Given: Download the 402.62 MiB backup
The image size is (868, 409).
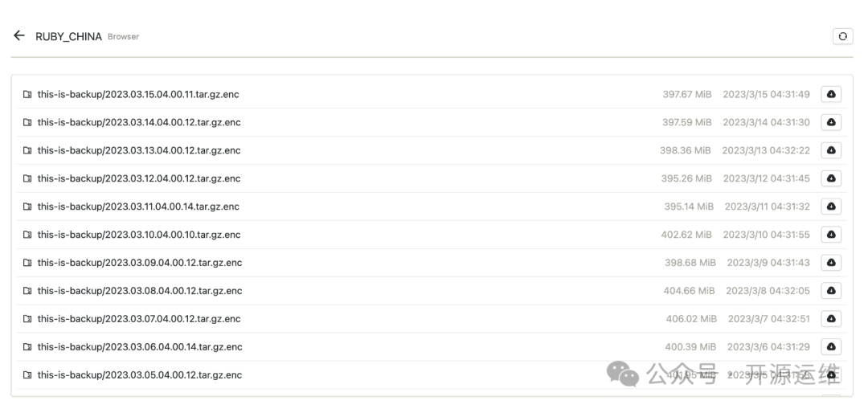Looking at the screenshot, I should (x=831, y=234).
